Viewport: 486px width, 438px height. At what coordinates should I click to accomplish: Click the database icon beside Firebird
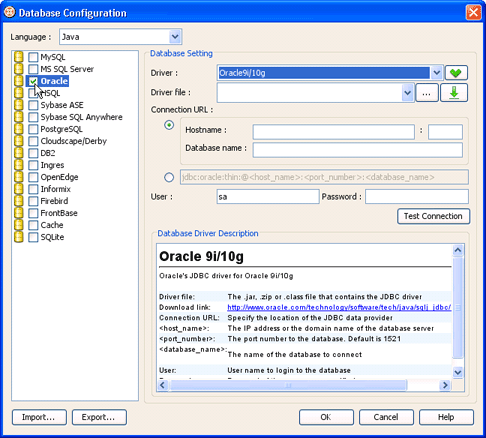[19, 201]
